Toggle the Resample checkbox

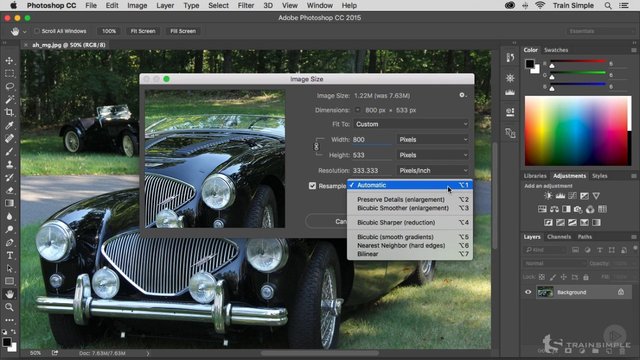(313, 186)
